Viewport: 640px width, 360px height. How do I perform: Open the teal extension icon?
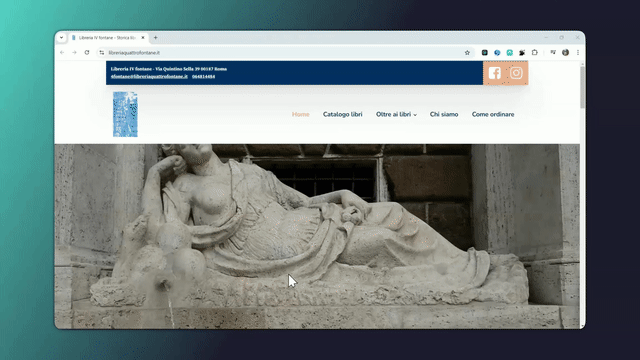point(510,53)
